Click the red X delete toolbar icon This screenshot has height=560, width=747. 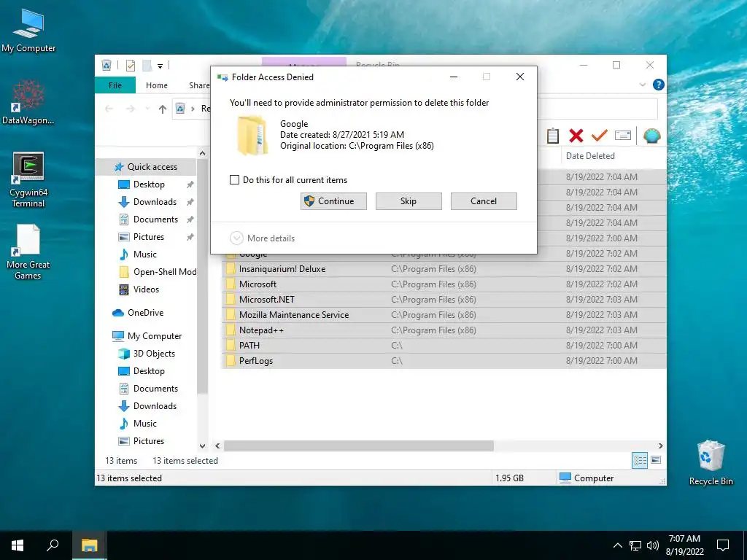(x=576, y=136)
